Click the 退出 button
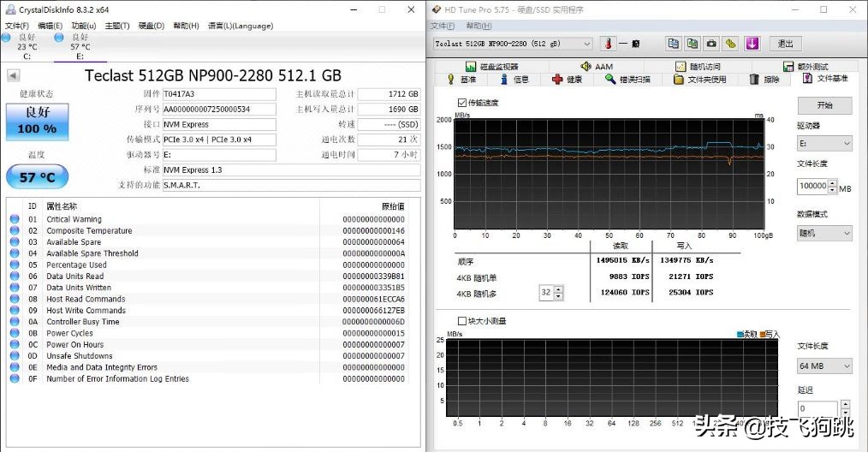 785,44
